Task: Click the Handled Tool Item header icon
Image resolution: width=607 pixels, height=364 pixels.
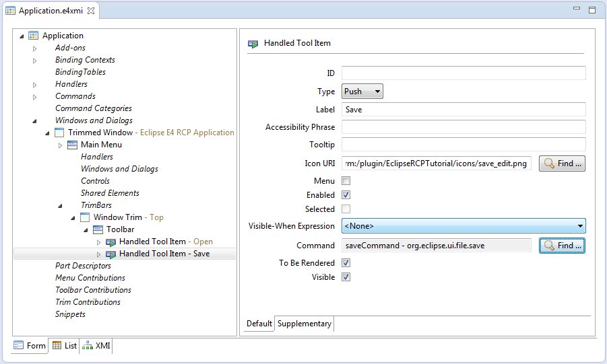Action: point(253,44)
